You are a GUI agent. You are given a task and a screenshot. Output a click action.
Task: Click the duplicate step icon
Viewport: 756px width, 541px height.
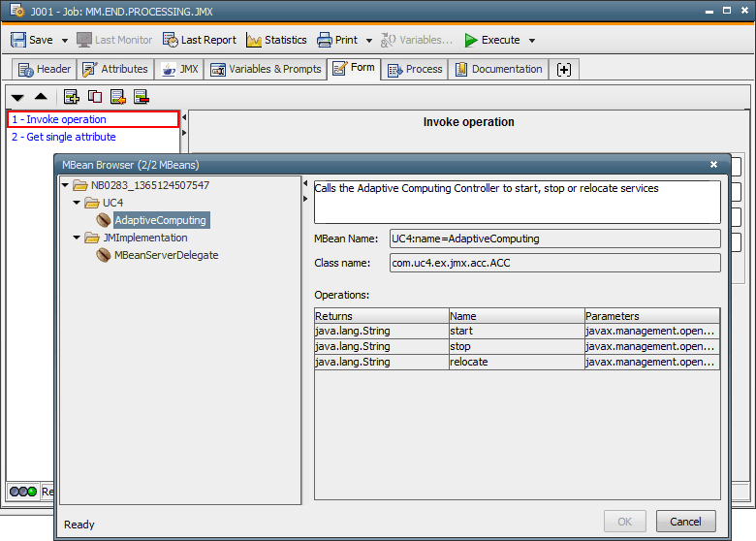coord(95,97)
